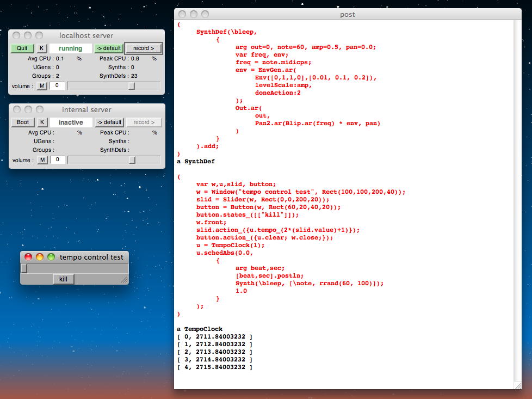Click the localhost server volume slider knob

click(x=132, y=86)
